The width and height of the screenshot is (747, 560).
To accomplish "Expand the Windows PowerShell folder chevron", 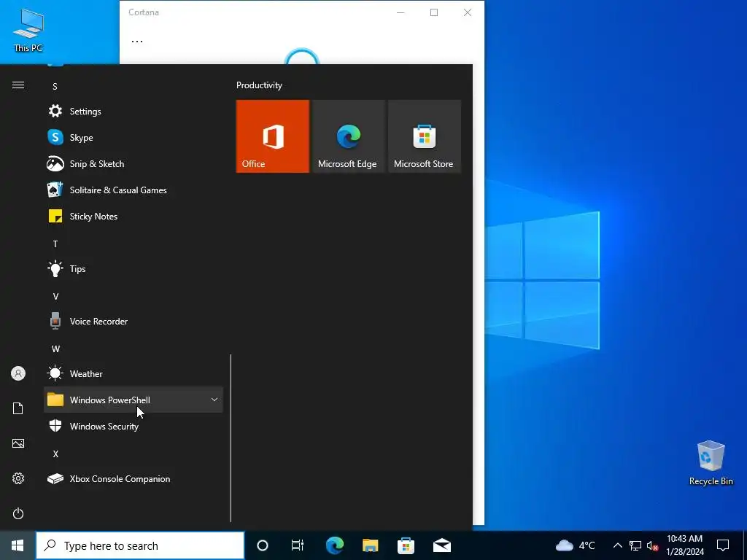I will click(x=214, y=400).
